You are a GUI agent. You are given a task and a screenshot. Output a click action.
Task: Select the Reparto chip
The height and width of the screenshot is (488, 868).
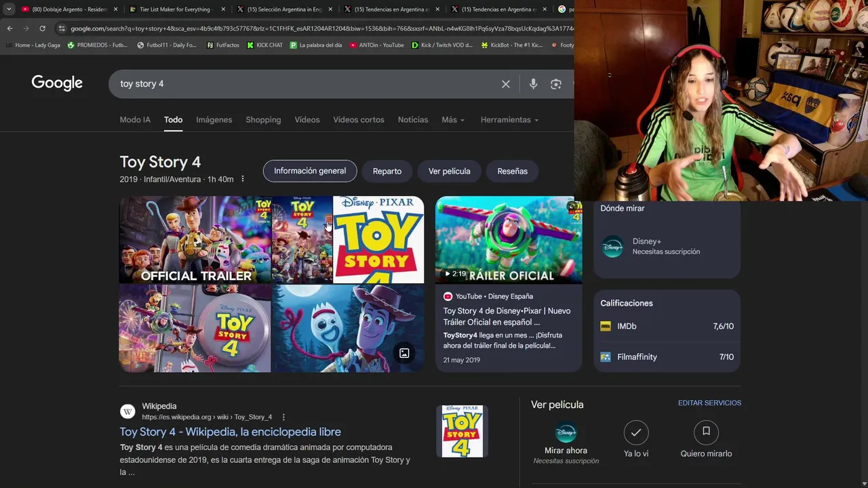tap(387, 171)
